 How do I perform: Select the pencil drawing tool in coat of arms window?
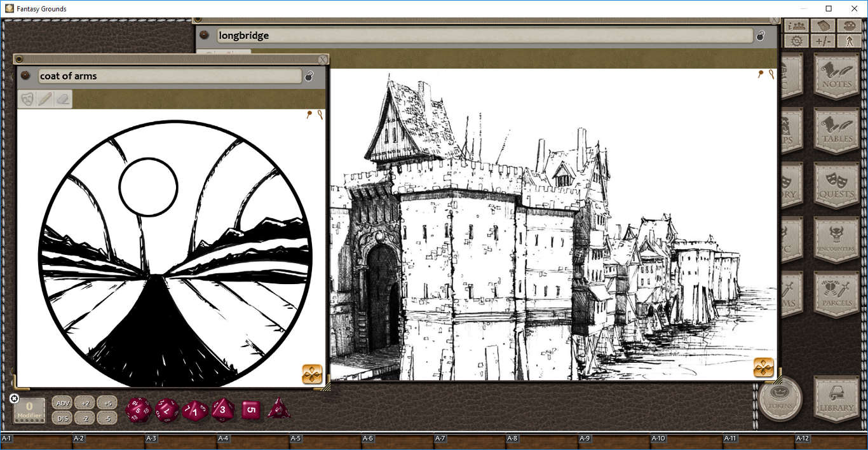pos(44,99)
